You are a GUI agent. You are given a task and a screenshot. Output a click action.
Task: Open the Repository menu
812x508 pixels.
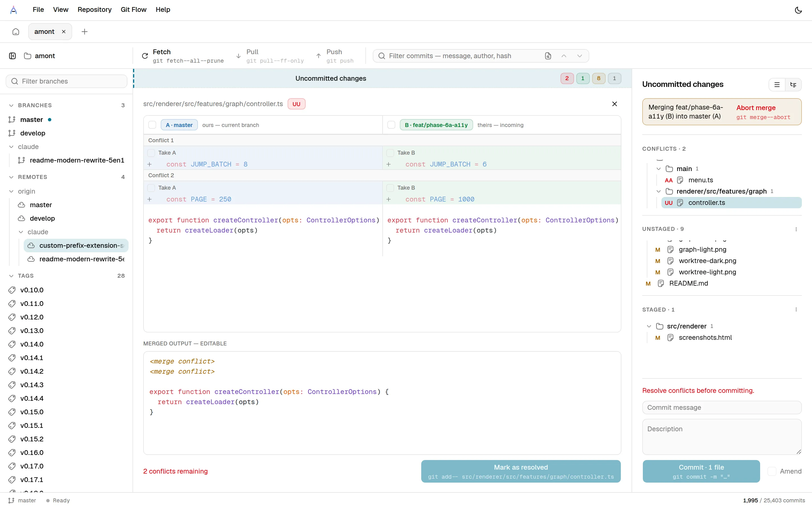coord(95,10)
